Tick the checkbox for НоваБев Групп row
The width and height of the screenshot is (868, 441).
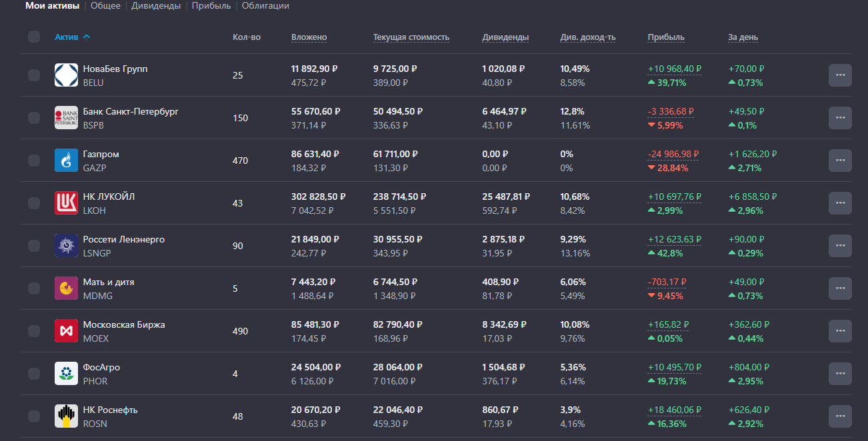click(34, 75)
